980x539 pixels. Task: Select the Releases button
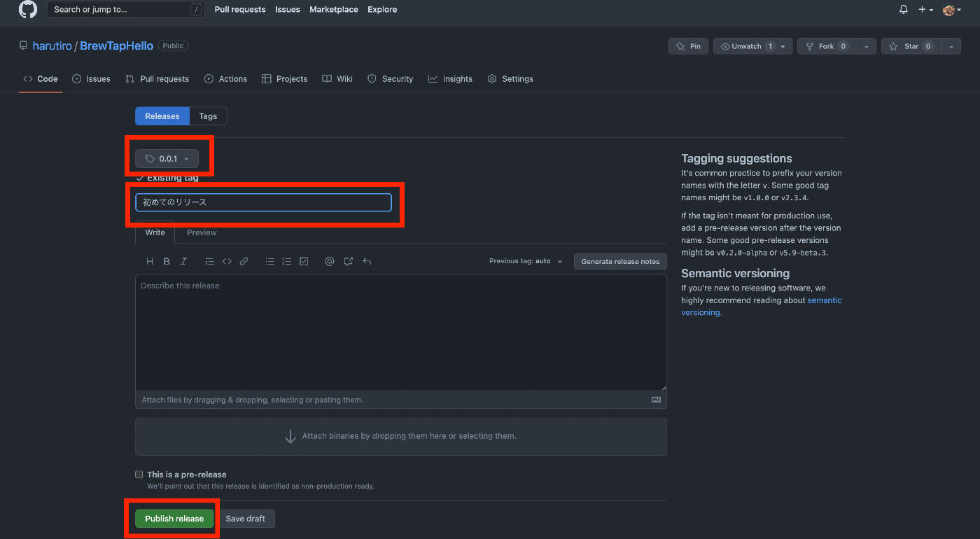[x=162, y=116]
